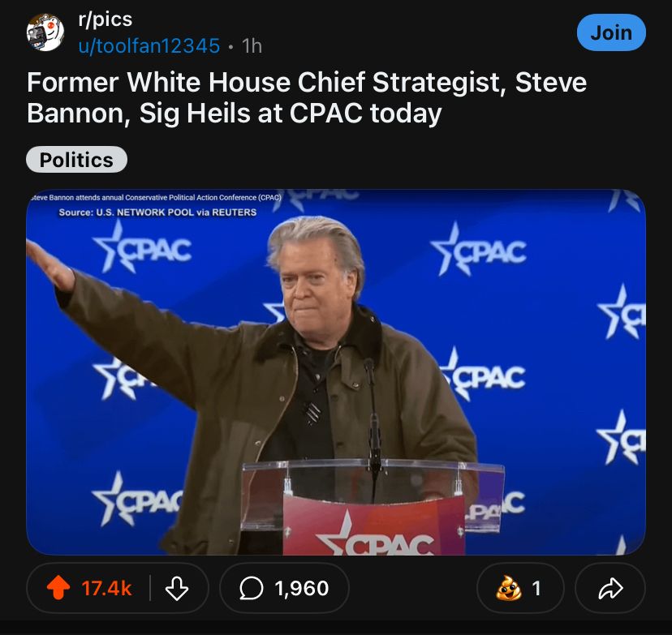
Task: Click the word 'today' in the post title
Action: coord(406,114)
